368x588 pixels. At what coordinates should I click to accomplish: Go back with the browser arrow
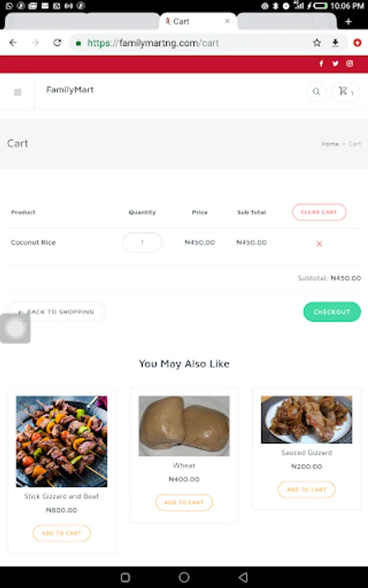[13, 42]
